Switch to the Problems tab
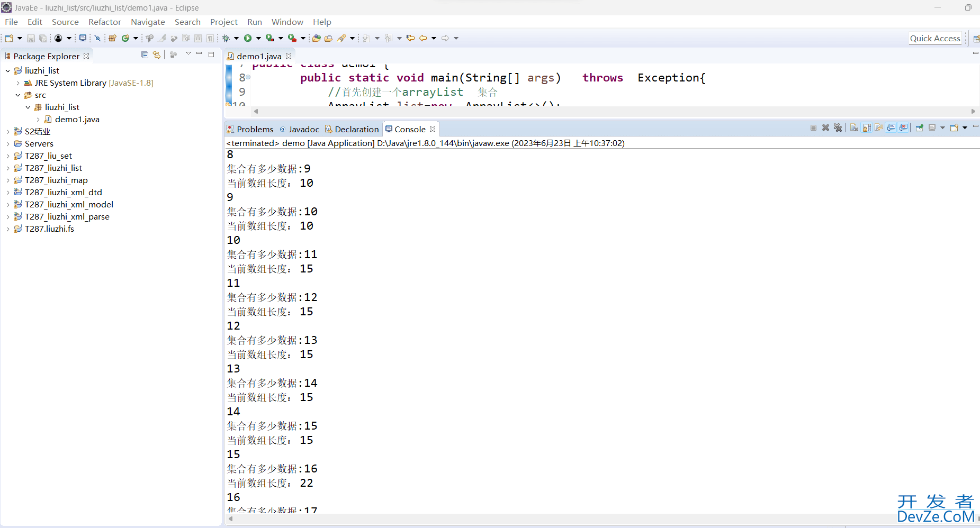 250,129
